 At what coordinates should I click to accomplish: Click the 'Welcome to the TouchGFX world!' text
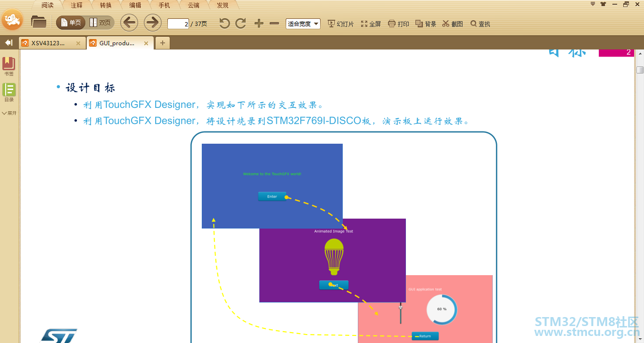tap(272, 174)
